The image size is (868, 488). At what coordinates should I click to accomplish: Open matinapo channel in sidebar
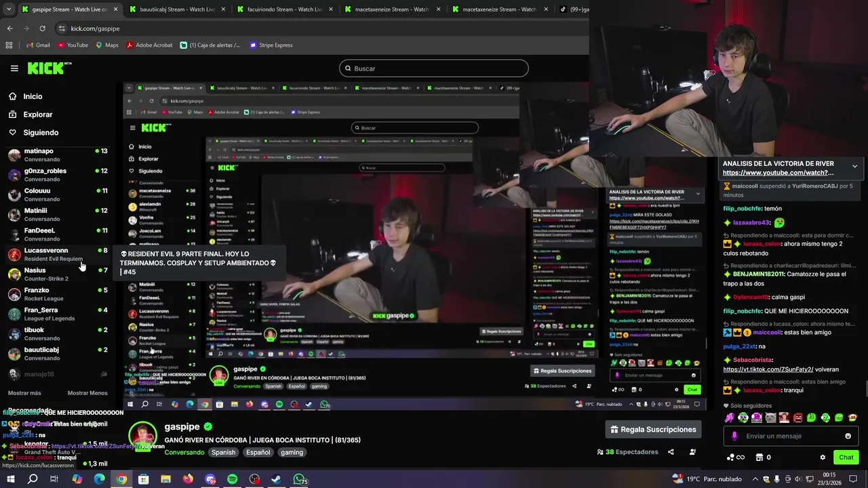[57, 155]
